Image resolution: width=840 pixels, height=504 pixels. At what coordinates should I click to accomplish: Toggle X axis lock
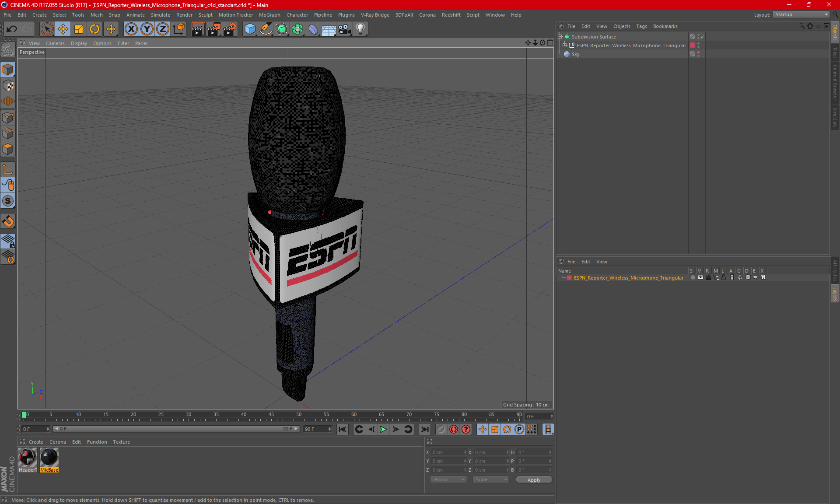[x=131, y=29]
